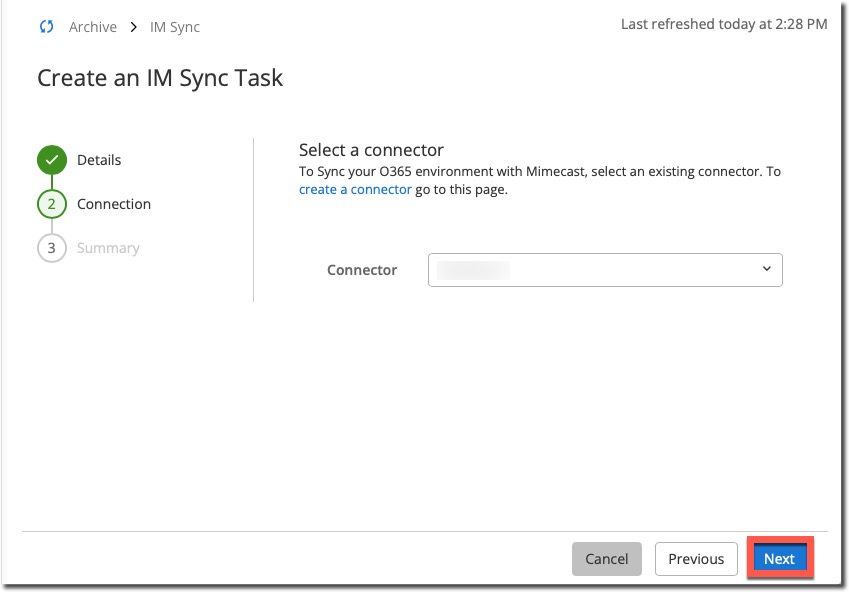Click the 'Create an IM Sync Task' heading
The height and width of the screenshot is (592, 849).
click(x=160, y=78)
